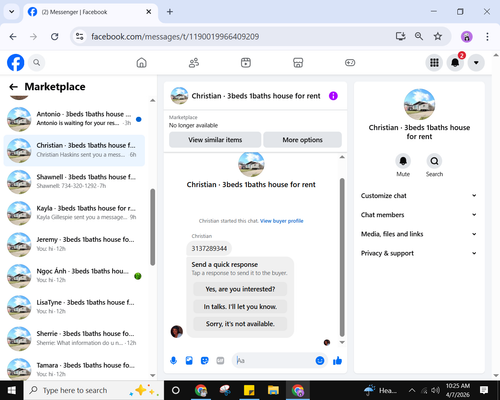Click View similar items button

215,140
